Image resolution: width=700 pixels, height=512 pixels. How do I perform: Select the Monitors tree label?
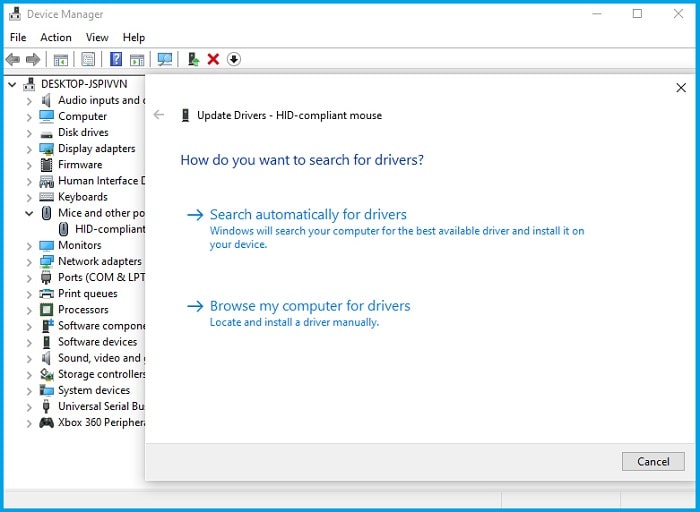point(79,245)
